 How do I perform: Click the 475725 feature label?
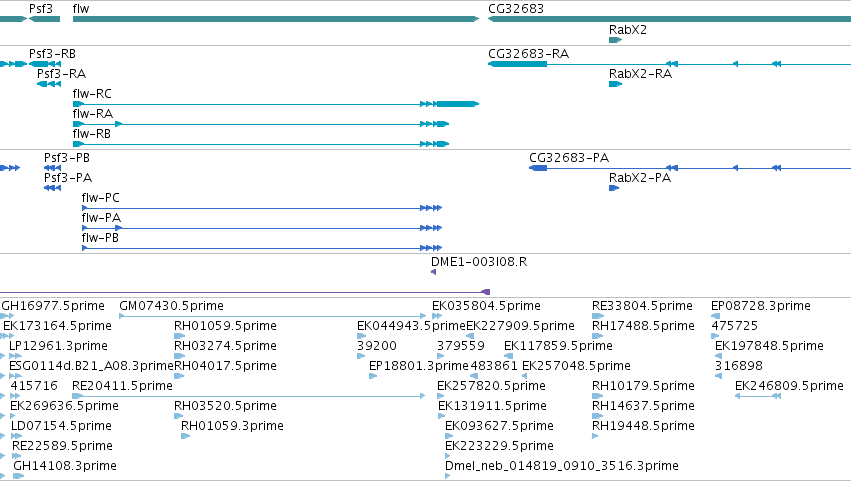[x=734, y=326]
